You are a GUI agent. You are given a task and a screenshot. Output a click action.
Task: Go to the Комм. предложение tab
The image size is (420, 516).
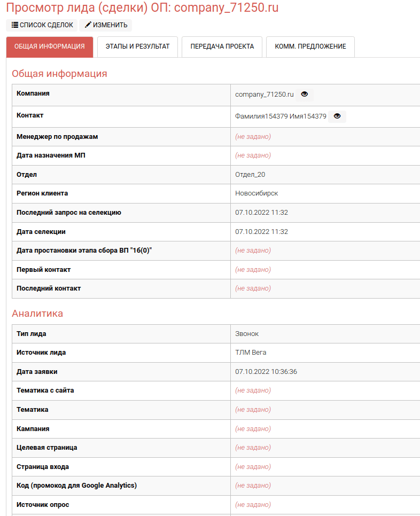pos(310,46)
